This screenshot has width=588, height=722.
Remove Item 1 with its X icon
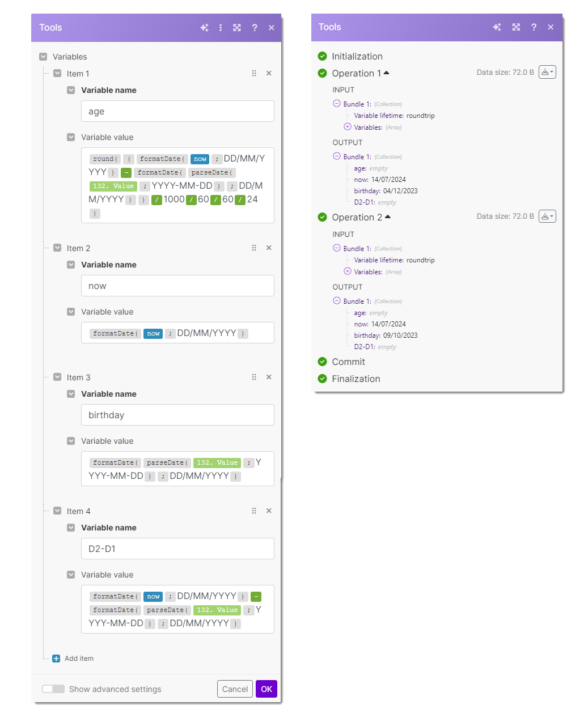(x=269, y=73)
